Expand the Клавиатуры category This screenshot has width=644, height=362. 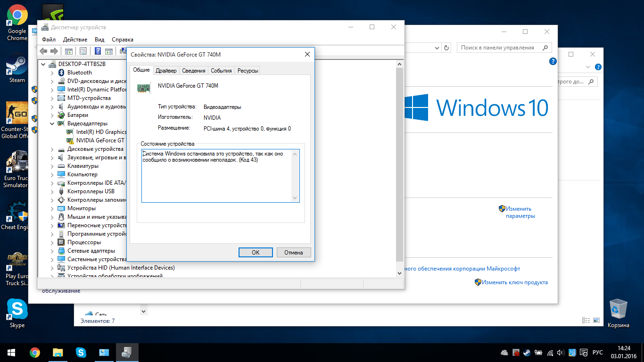tap(52, 166)
